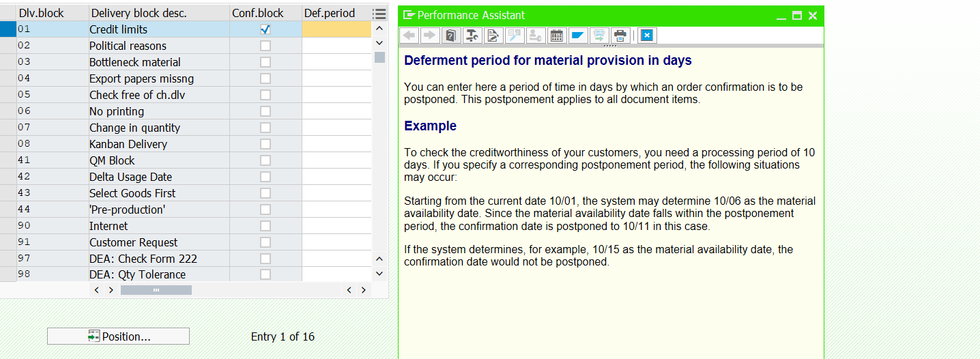Show Technical Information hammer icon

tap(472, 35)
